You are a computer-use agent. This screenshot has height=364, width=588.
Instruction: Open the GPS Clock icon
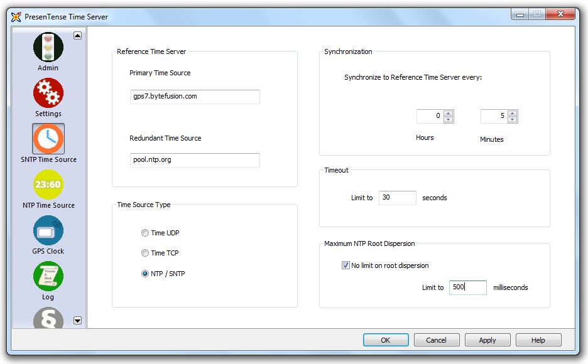click(x=48, y=230)
